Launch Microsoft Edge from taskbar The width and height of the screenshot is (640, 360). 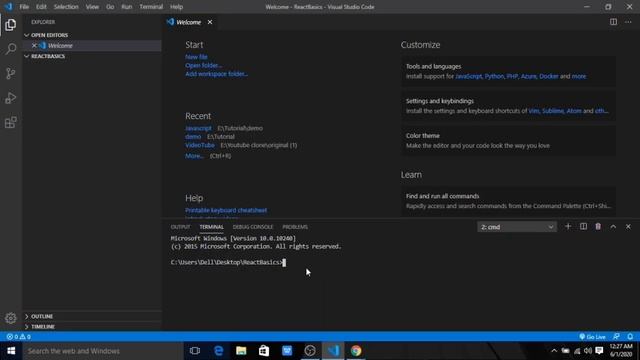pos(218,351)
